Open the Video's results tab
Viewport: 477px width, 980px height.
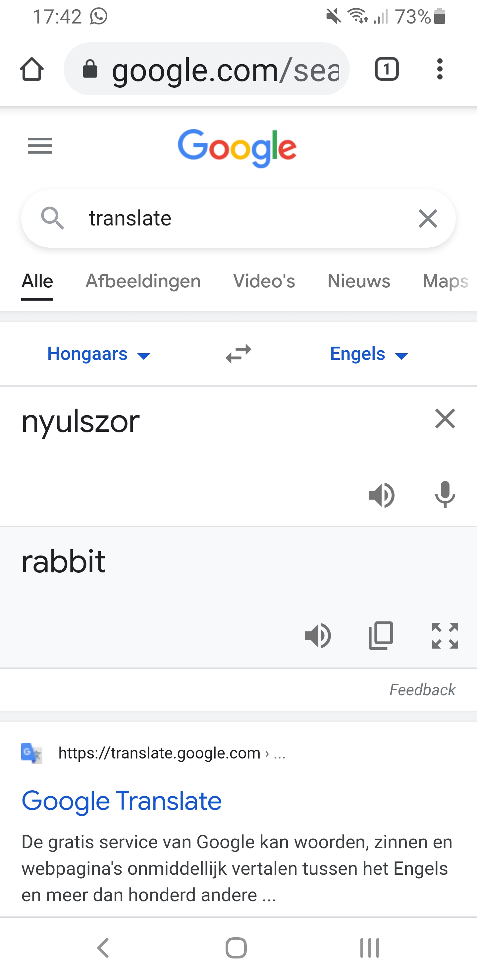(x=264, y=281)
